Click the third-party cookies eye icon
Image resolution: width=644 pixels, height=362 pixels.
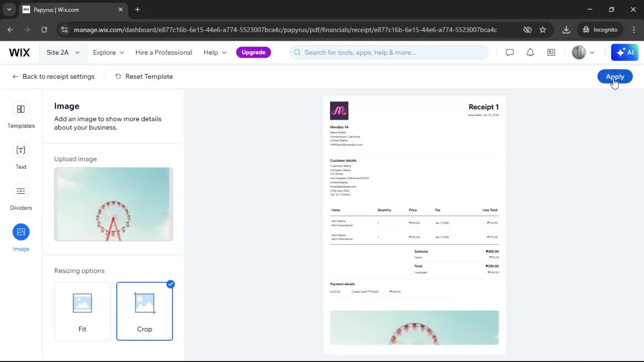click(x=527, y=30)
